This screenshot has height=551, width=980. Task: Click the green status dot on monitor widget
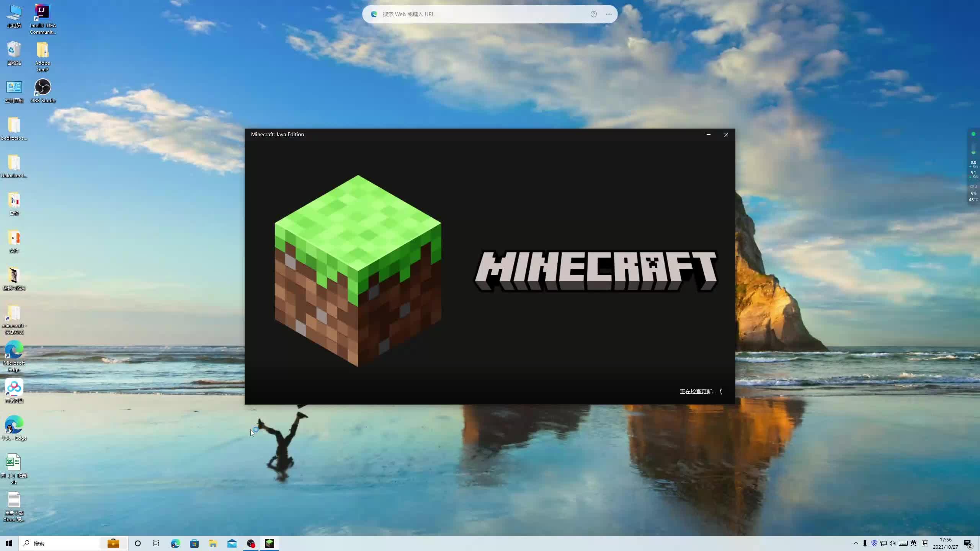[973, 134]
